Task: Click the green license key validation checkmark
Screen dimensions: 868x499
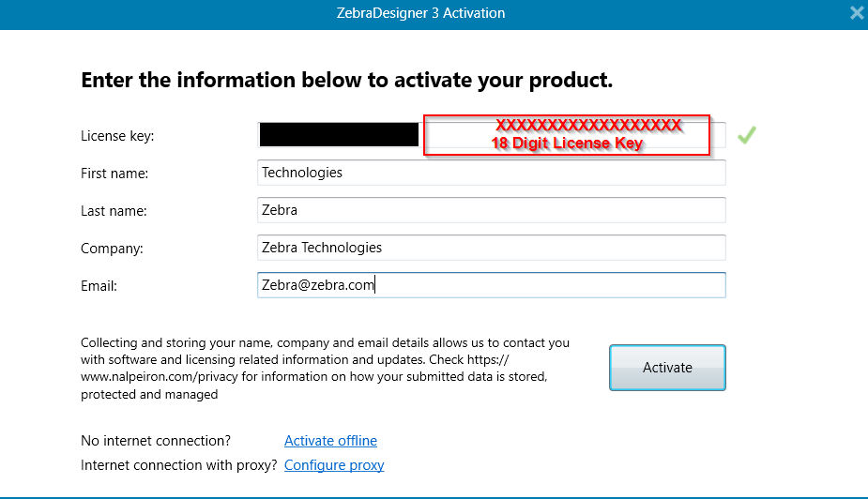Action: coord(747,135)
